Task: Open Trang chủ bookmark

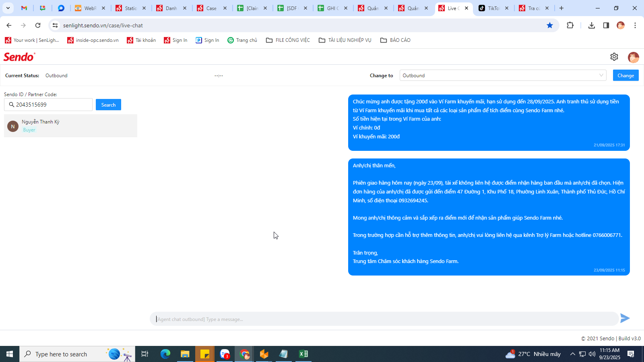Action: click(242, 40)
